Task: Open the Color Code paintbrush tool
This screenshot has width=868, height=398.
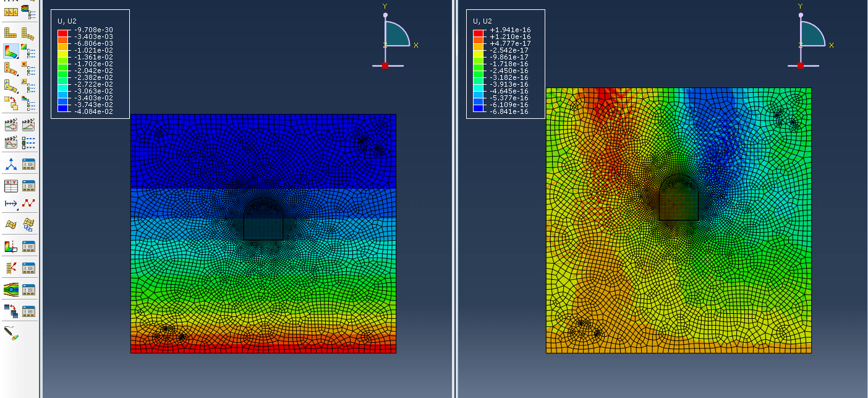Action: (11, 332)
